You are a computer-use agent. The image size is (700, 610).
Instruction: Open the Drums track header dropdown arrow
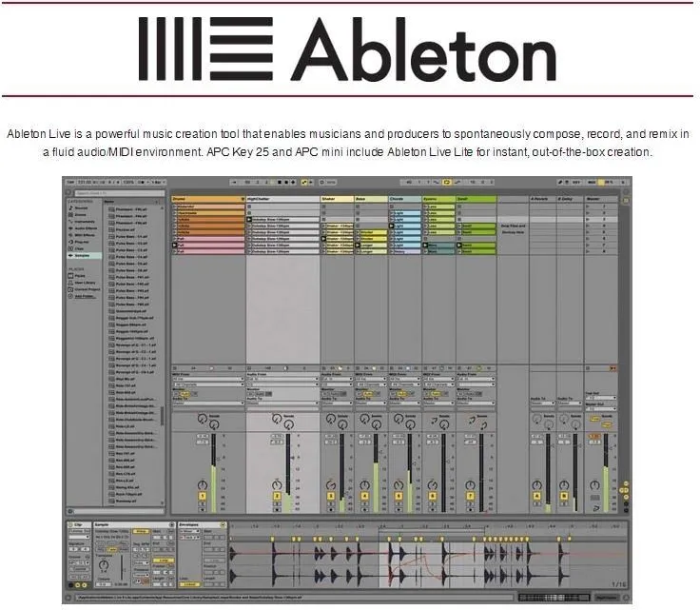243,199
